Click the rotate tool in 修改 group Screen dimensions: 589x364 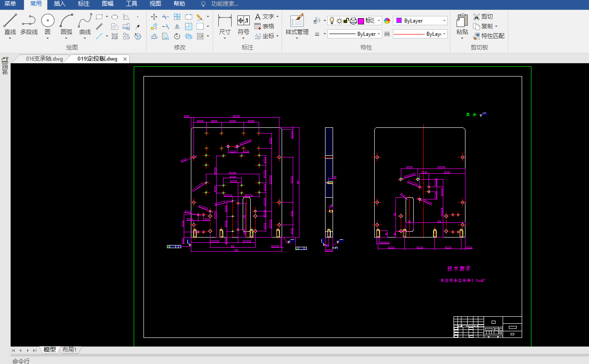[x=177, y=36]
